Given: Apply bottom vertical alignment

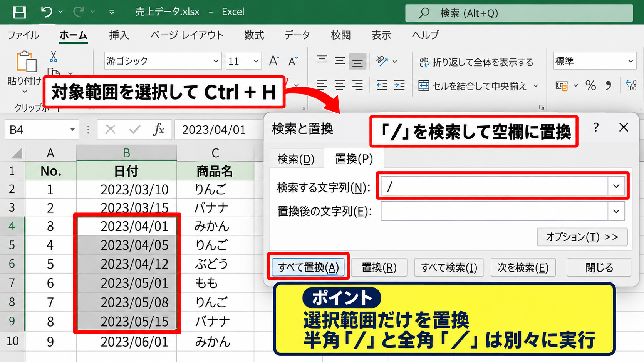Looking at the screenshot, I should coord(357,62).
